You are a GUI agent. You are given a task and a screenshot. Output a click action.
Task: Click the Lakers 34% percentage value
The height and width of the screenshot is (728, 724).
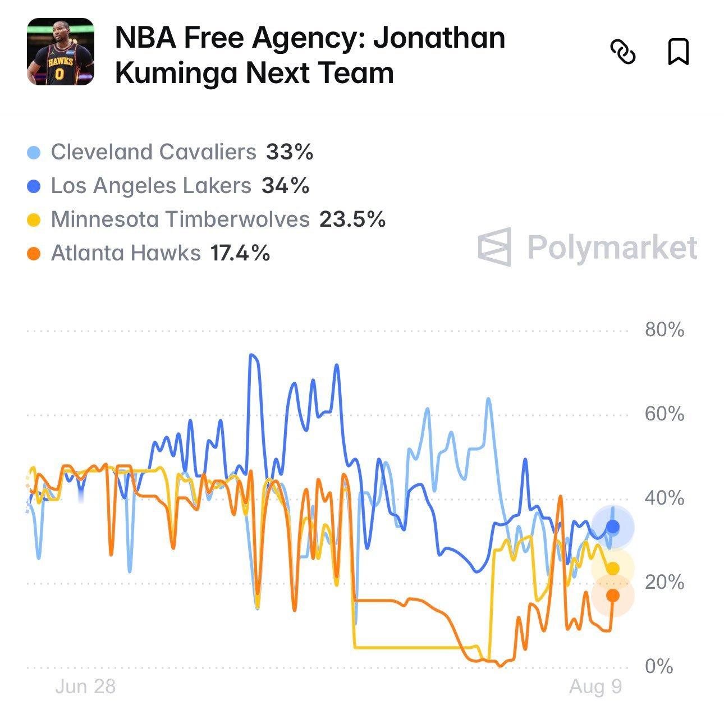(x=286, y=186)
